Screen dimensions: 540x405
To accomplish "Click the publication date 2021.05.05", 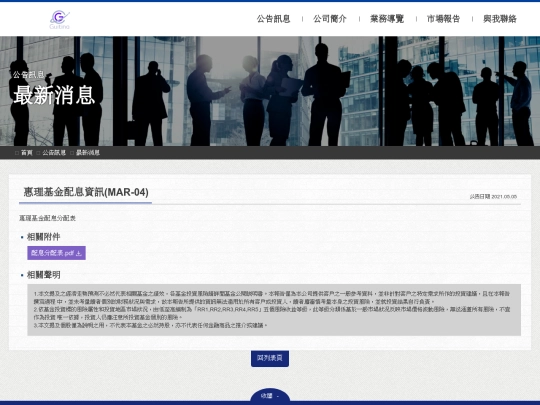I will point(504,197).
